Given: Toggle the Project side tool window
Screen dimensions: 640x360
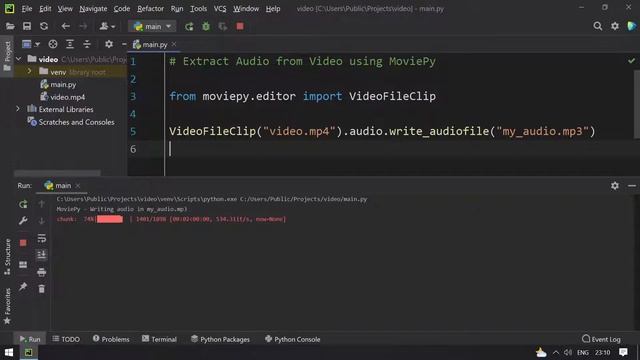Looking at the screenshot, I should pos(7,57).
